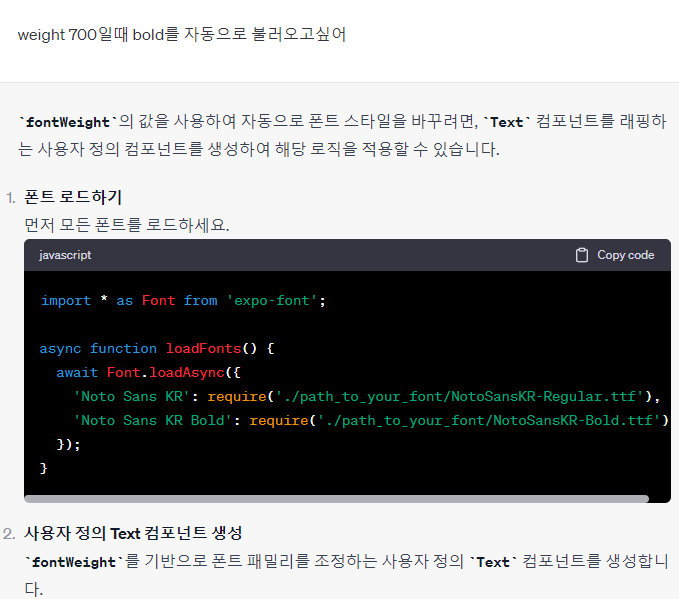Click the heading '사용자 정의 Text 컴포넌트 생성'
Viewport: 679px width, 599px height.
[x=133, y=533]
